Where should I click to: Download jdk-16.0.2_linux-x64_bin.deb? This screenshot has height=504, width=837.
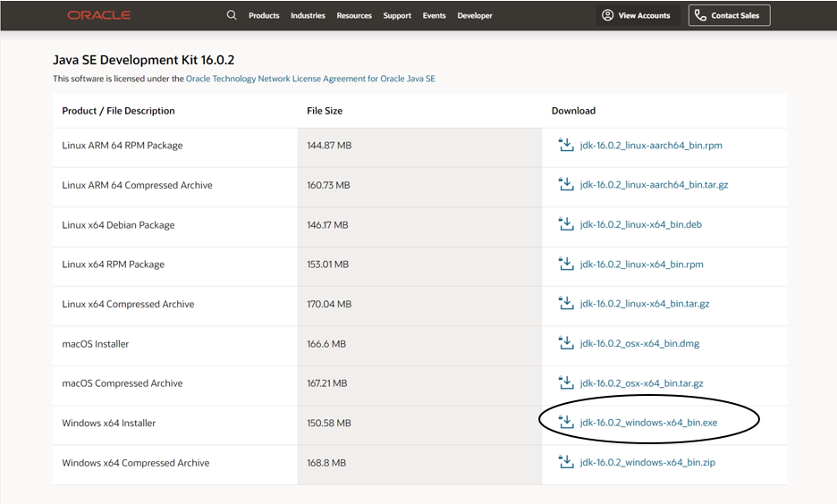click(x=640, y=224)
